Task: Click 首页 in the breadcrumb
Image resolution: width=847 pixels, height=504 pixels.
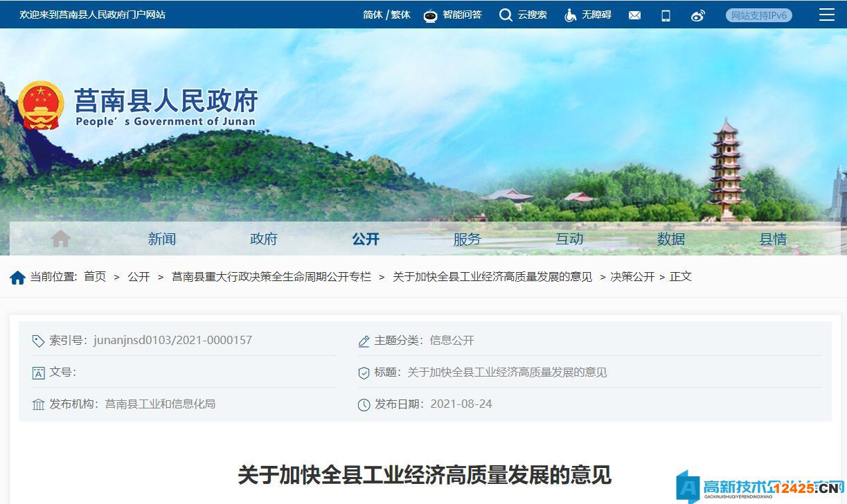Action: (x=95, y=277)
